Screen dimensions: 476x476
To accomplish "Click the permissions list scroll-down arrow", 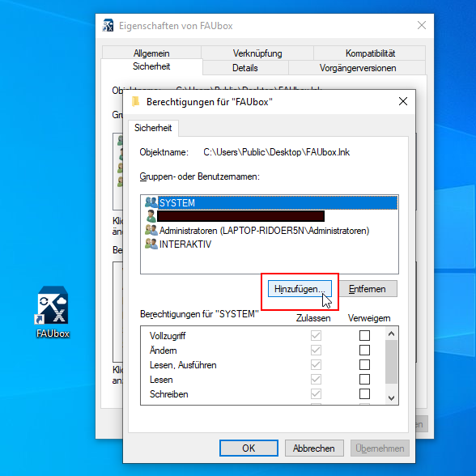I will [x=392, y=397].
